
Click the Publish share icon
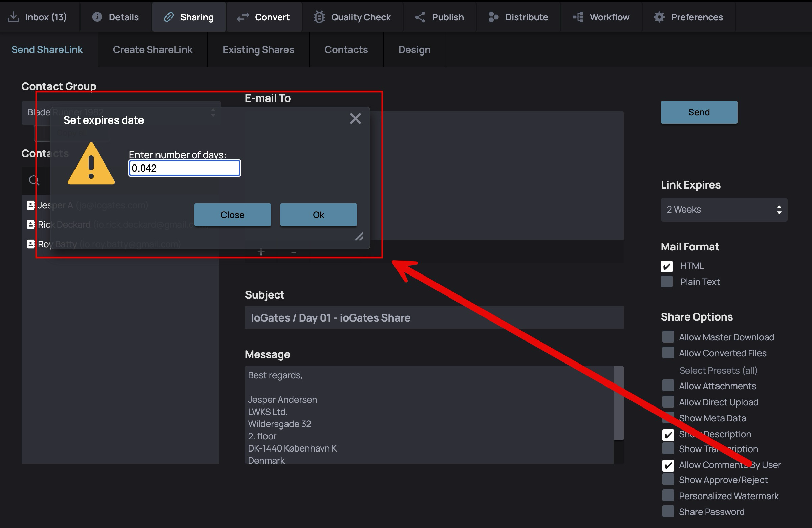(420, 17)
